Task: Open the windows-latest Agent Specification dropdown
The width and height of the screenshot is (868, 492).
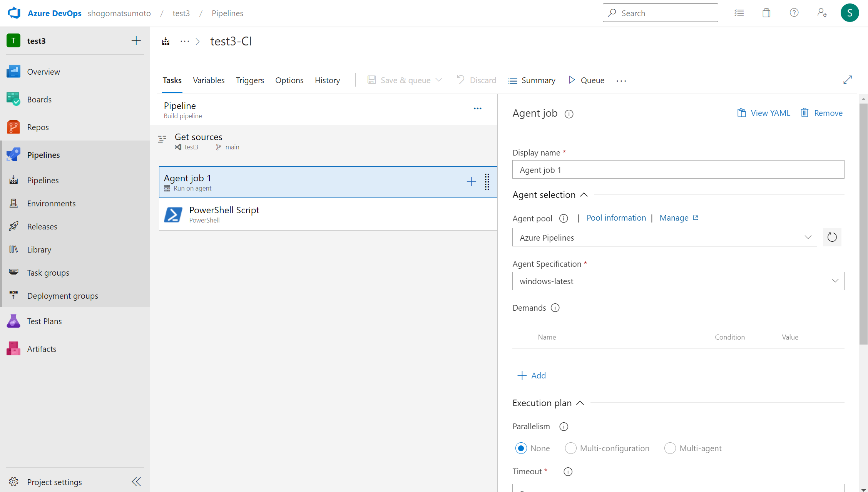Action: pyautogui.click(x=678, y=281)
